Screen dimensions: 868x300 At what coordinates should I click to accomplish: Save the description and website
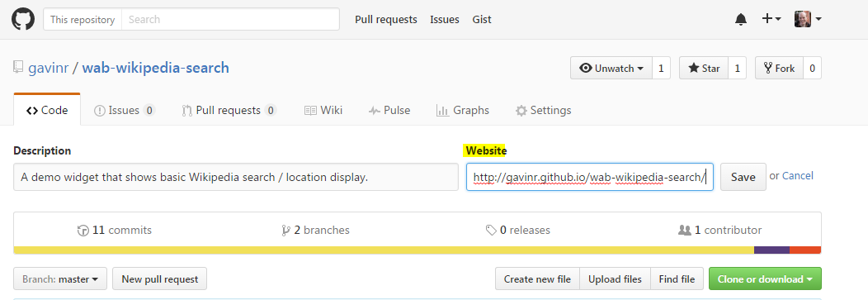(743, 177)
